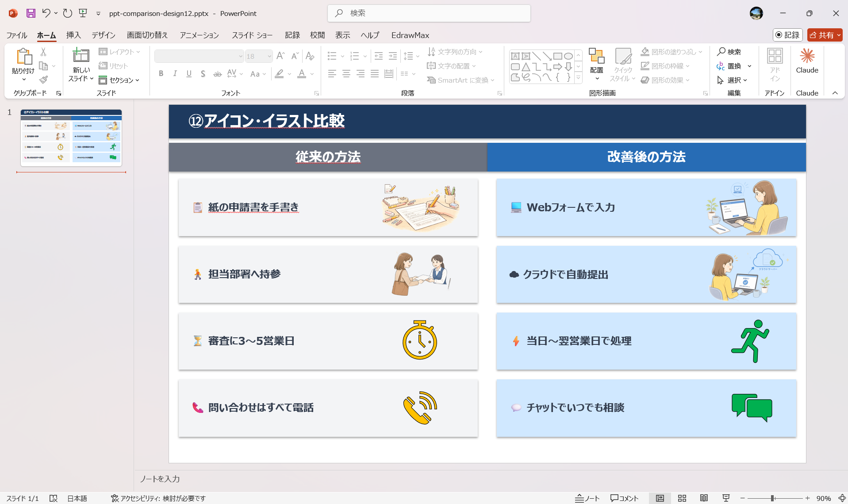Start slideshow from status bar icon

(x=726, y=498)
